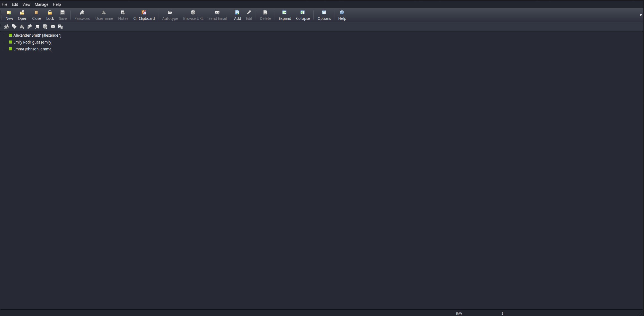Open the File menu
The height and width of the screenshot is (316, 644).
click(x=4, y=4)
